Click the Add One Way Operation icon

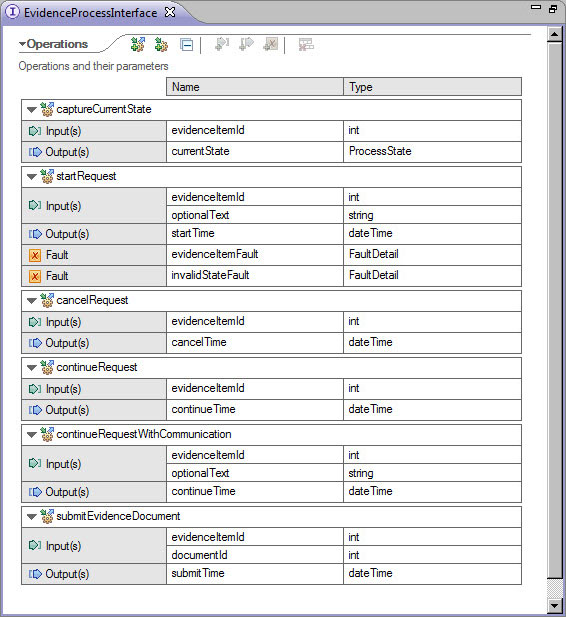[161, 44]
